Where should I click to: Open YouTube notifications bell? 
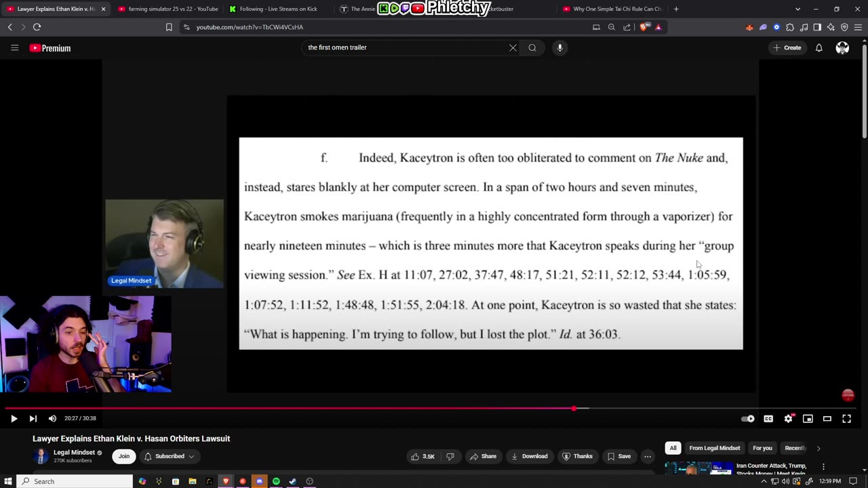[x=818, y=48]
